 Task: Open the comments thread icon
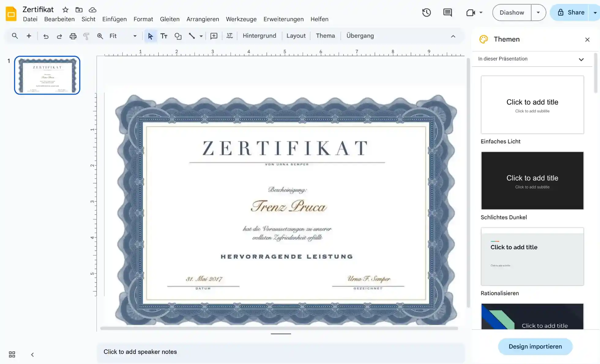coord(447,13)
